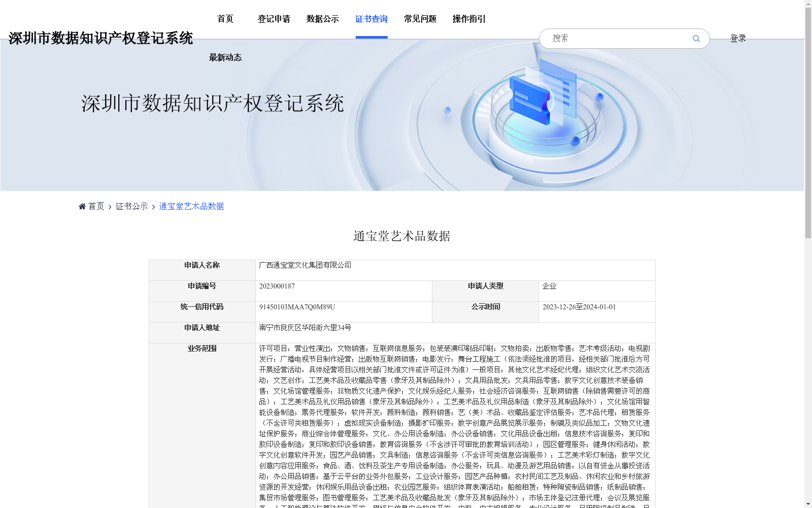The height and width of the screenshot is (508, 812).
Task: Click the 业务范围 label cell
Action: [202, 426]
